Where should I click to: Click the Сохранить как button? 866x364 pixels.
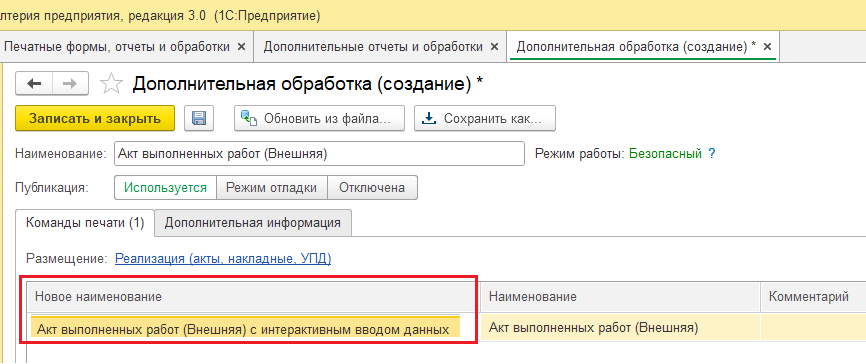485,118
